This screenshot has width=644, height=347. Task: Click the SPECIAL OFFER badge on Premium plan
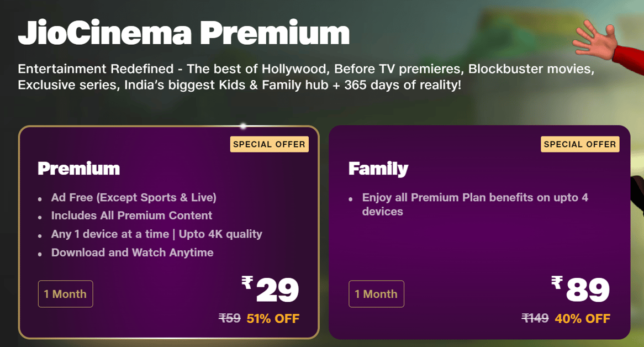click(x=269, y=144)
